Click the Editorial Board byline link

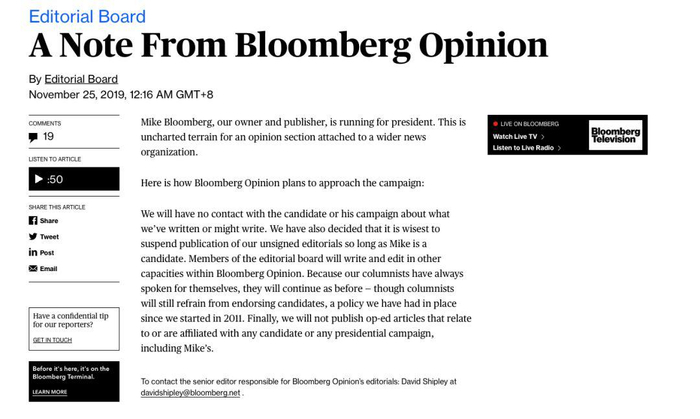click(81, 79)
